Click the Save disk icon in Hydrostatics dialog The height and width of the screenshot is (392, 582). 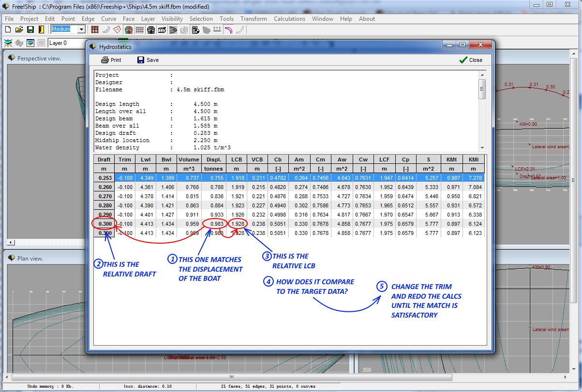(141, 60)
